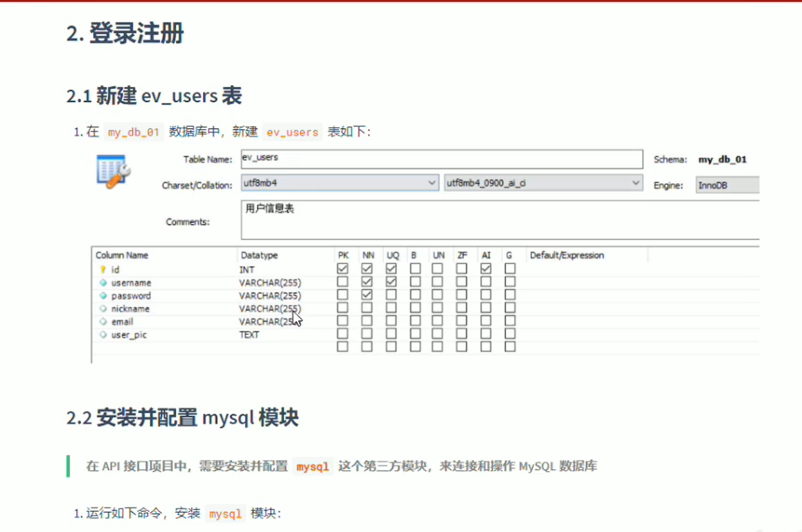Viewport: 802px width, 532px height.
Task: Click the TEXT datatype cell
Action: click(x=249, y=335)
